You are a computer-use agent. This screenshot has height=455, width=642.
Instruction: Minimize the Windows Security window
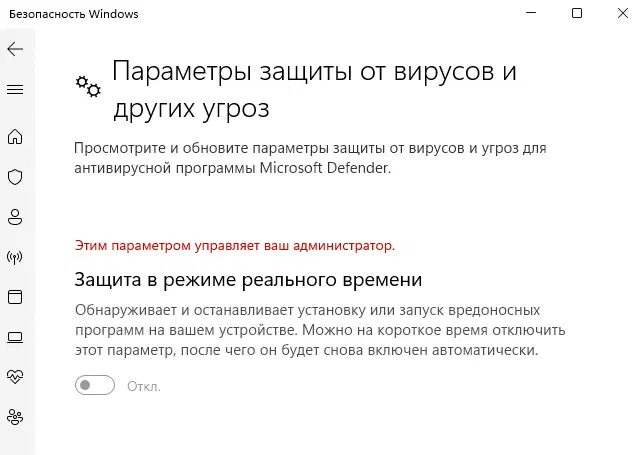(x=529, y=14)
